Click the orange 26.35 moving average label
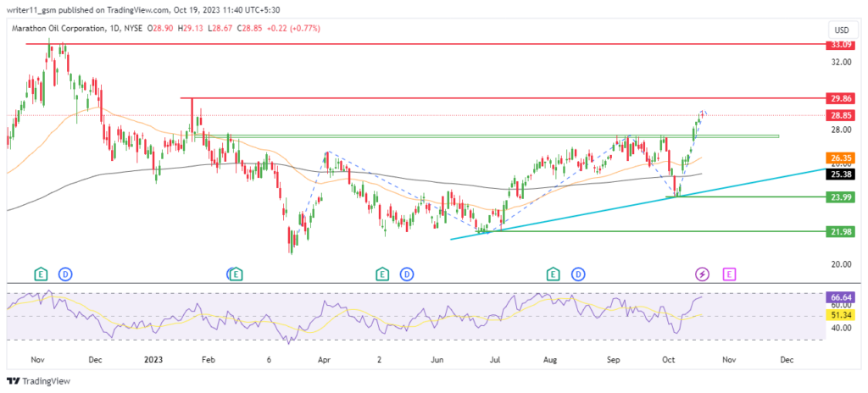This screenshot has height=393, width=868. click(839, 158)
